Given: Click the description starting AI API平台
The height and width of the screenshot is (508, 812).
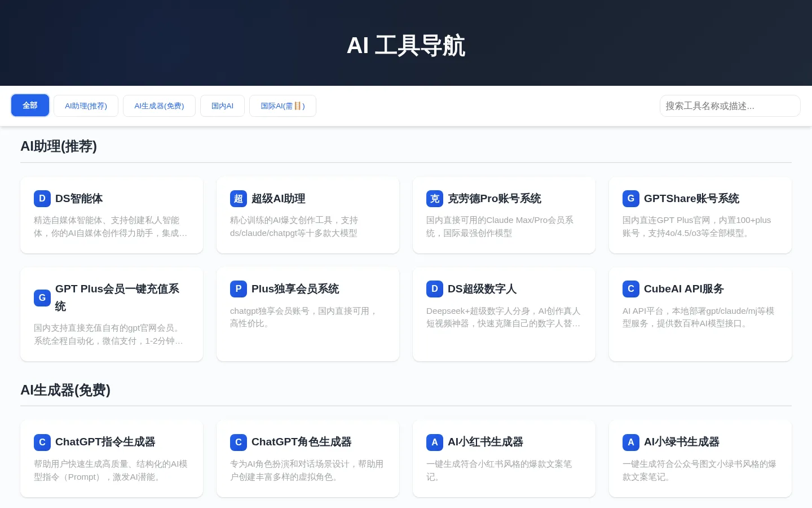Looking at the screenshot, I should 699,317.
